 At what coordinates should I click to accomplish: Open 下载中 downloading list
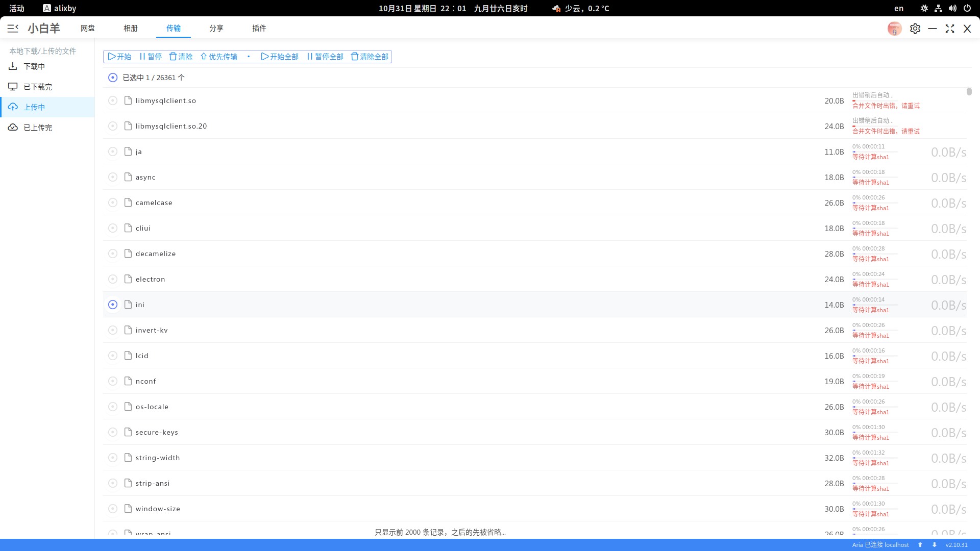click(x=47, y=66)
